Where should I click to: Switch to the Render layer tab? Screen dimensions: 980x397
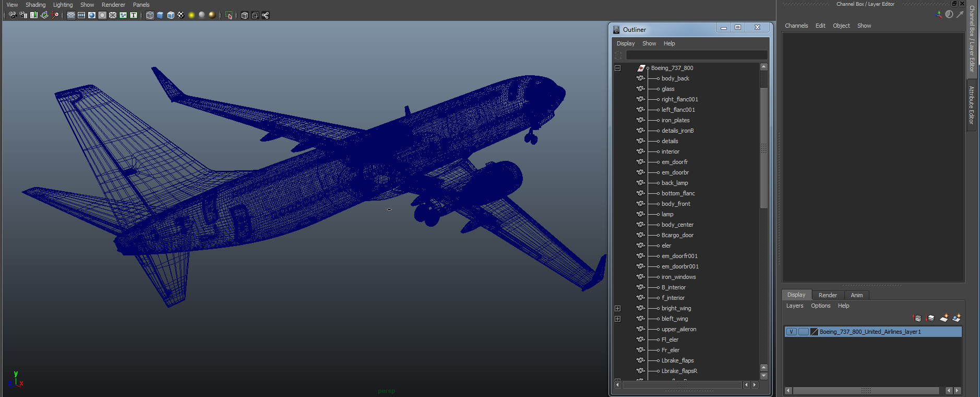(x=828, y=295)
